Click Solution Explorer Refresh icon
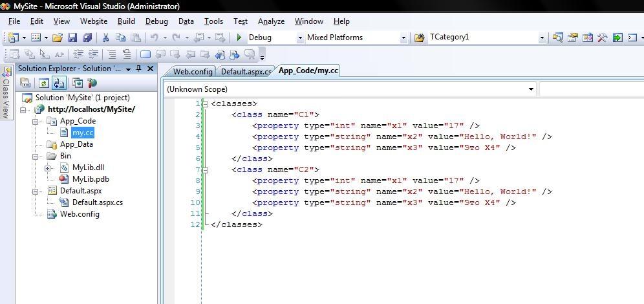 (x=43, y=83)
